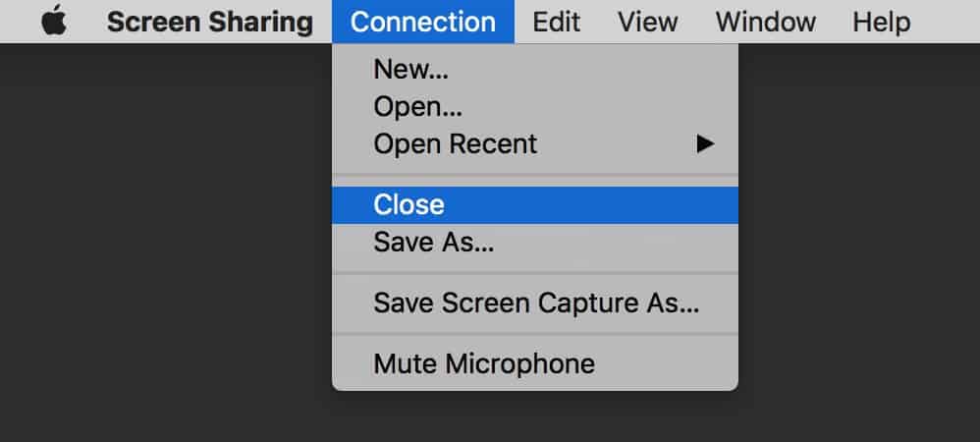The image size is (980, 442).
Task: Choose Save Screen Capture As...
Action: [535, 304]
